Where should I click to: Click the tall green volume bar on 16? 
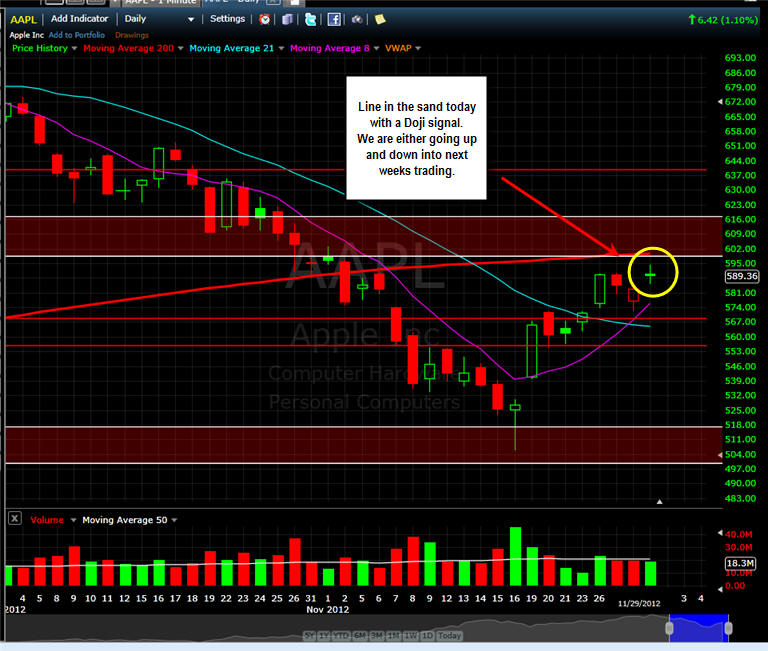pyautogui.click(x=515, y=556)
